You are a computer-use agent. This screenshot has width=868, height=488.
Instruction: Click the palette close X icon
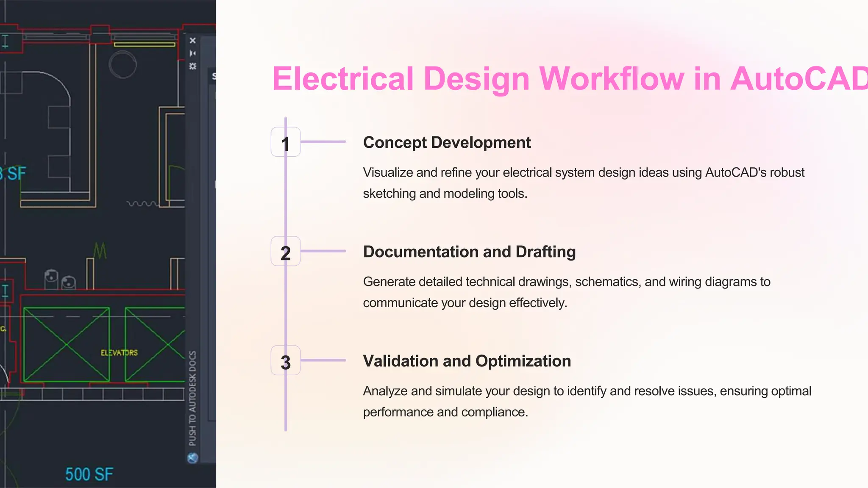193,41
